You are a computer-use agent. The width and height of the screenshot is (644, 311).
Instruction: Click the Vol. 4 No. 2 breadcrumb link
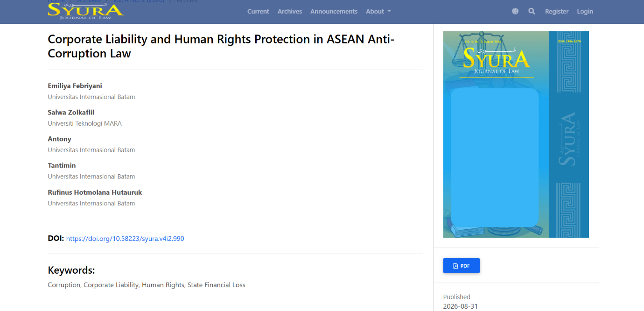(x=139, y=1)
